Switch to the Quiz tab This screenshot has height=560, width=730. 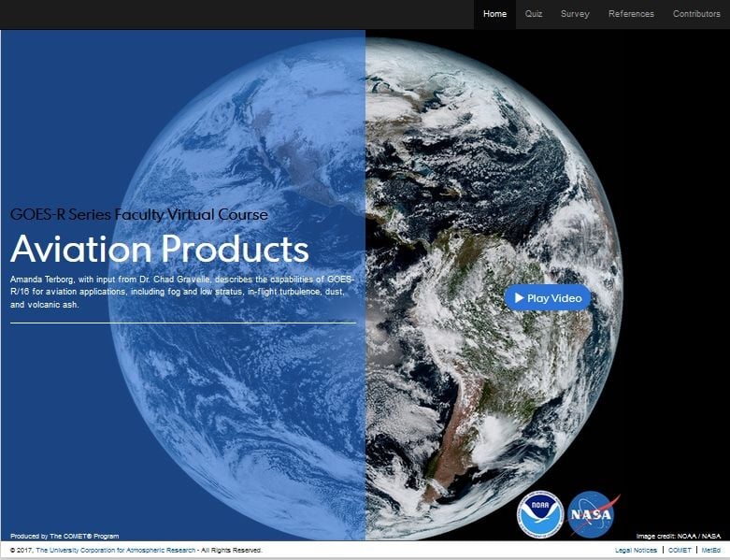click(x=534, y=14)
